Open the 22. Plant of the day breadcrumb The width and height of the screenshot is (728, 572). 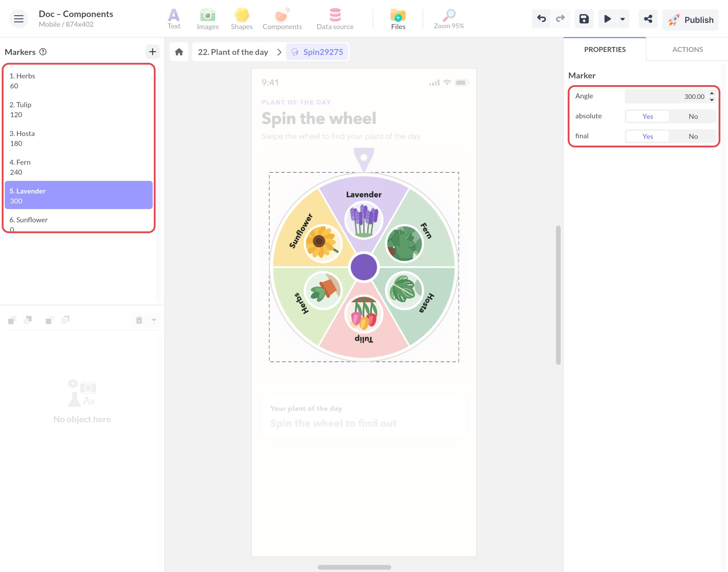coord(233,52)
